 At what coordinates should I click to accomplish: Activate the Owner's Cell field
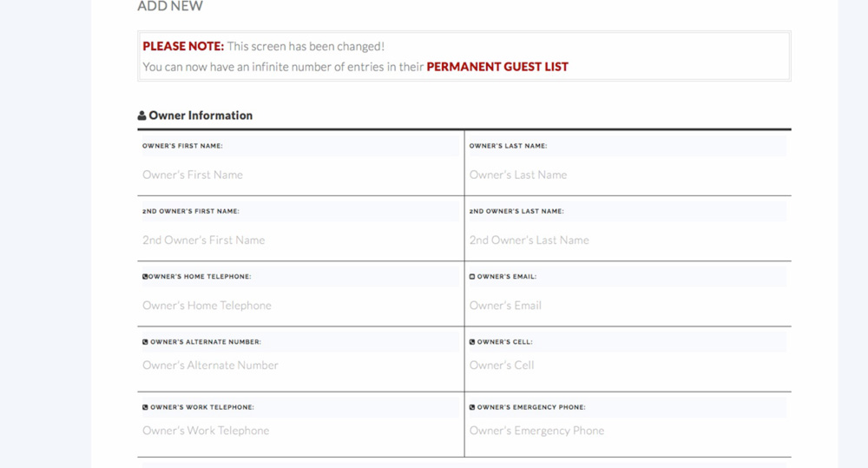[628, 366]
